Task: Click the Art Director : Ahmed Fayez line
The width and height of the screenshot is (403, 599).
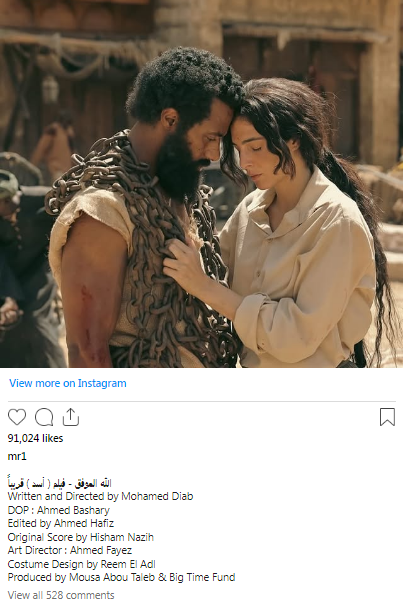Action: pyautogui.click(x=70, y=550)
